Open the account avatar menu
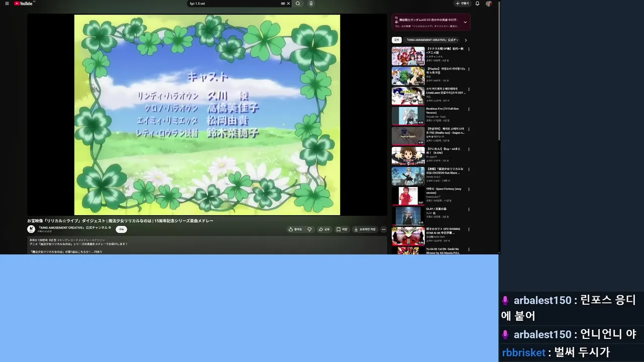644x362 pixels. coord(489,4)
